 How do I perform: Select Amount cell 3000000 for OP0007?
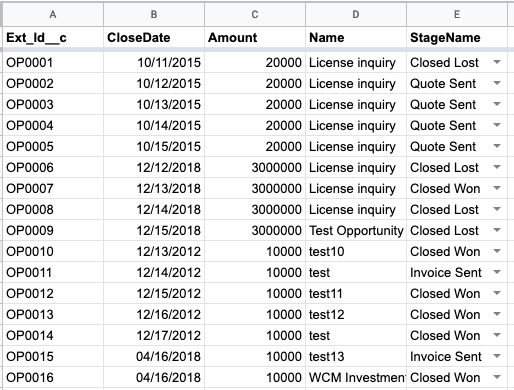point(255,188)
